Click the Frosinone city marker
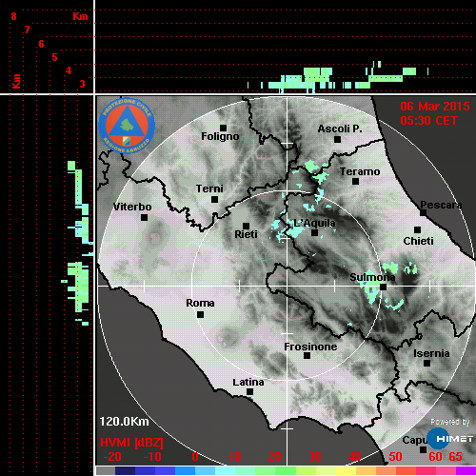The image size is (476, 476). point(307,356)
